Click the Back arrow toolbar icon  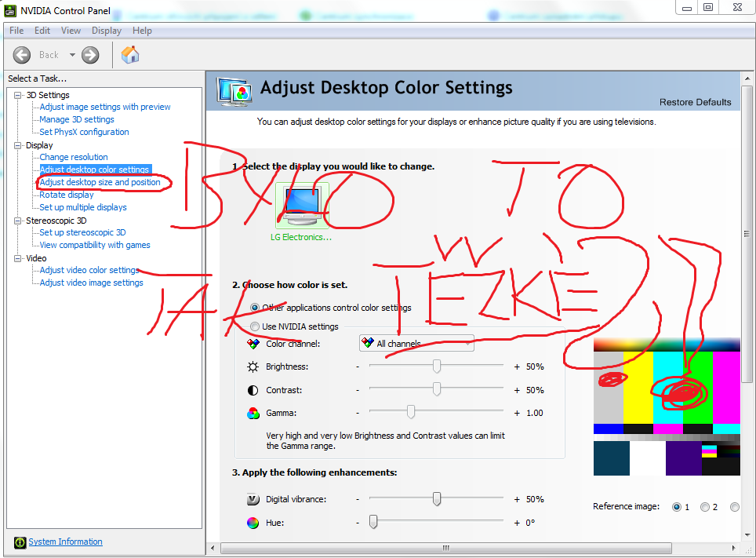click(x=22, y=54)
